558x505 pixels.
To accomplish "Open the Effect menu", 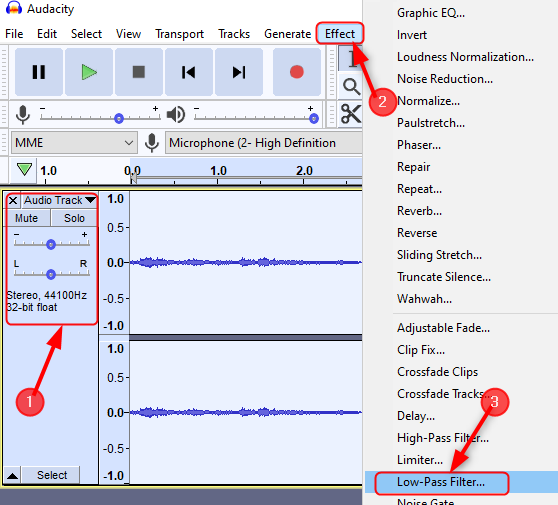I will tap(340, 34).
